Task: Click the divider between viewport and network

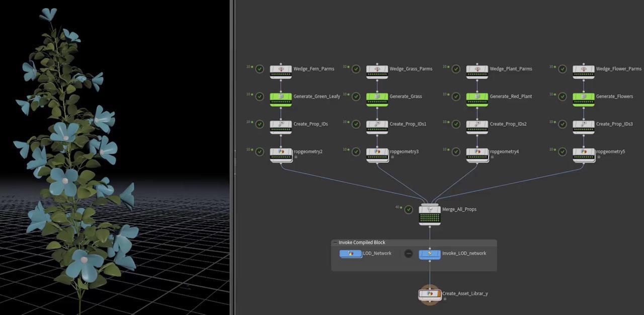Action: 232,157
